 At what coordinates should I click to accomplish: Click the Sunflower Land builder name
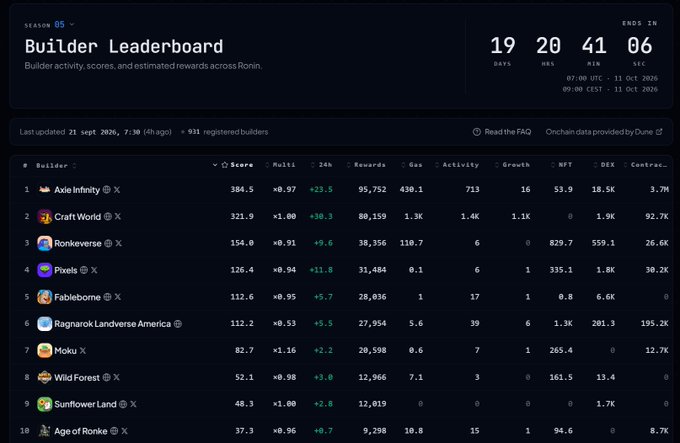(85, 404)
